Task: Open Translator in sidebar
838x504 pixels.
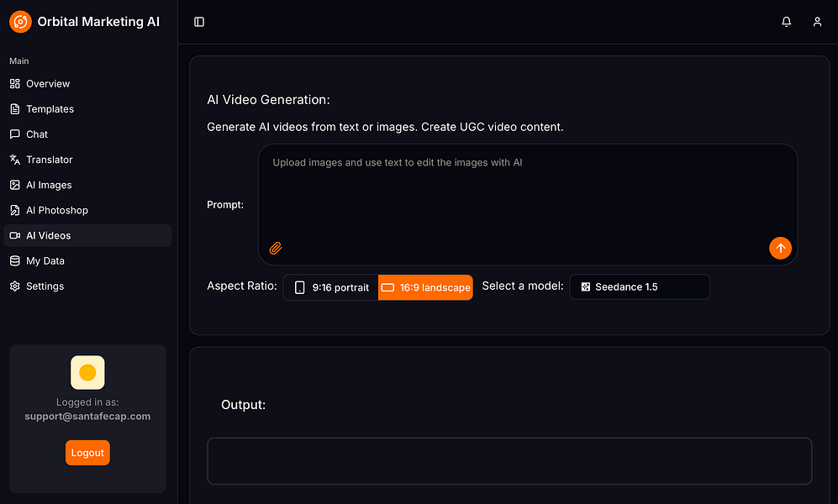Action: click(x=87, y=160)
